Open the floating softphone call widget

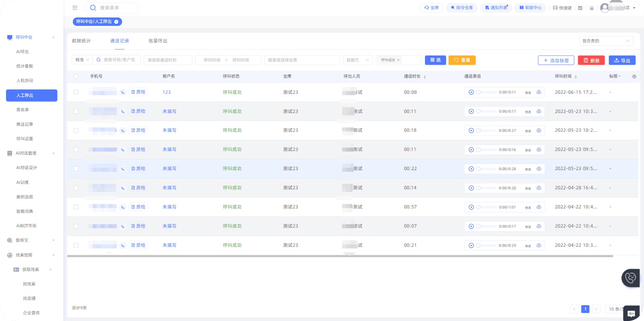tap(630, 278)
